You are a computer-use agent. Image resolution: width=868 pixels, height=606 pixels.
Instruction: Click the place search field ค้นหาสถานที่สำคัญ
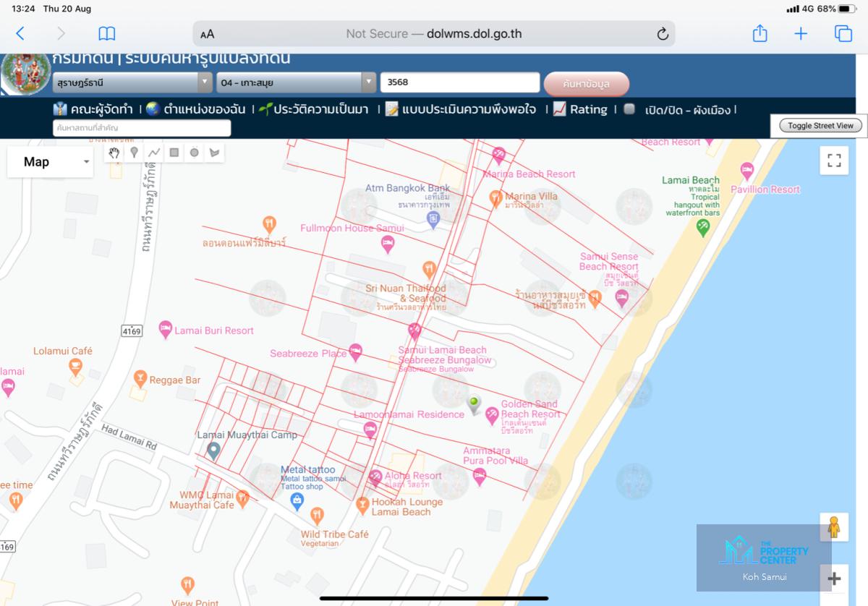pyautogui.click(x=142, y=128)
